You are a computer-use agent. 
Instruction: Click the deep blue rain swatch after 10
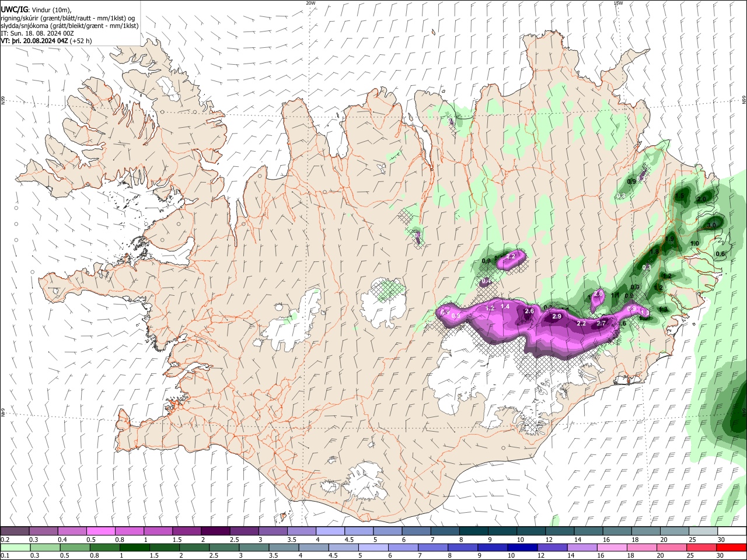(522, 547)
